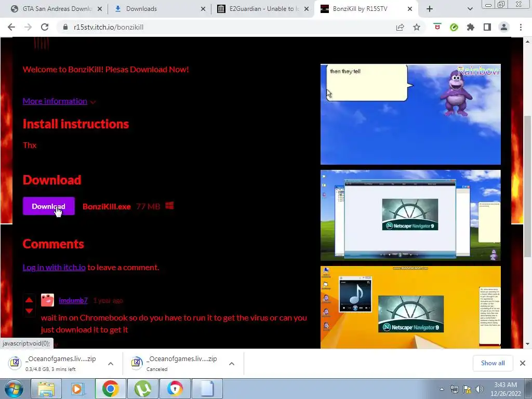This screenshot has height=399, width=532.
Task: Bookmark this page with the star
Action: pyautogui.click(x=417, y=27)
